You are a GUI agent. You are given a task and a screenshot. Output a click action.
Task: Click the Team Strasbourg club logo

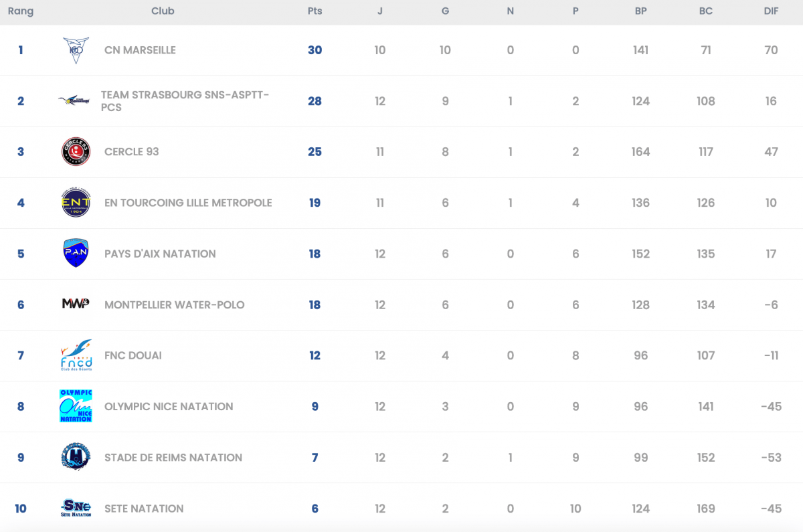pos(74,101)
